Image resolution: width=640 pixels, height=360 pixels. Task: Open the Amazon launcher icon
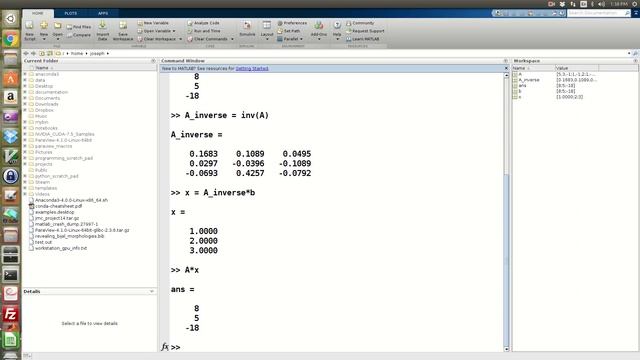[x=11, y=97]
